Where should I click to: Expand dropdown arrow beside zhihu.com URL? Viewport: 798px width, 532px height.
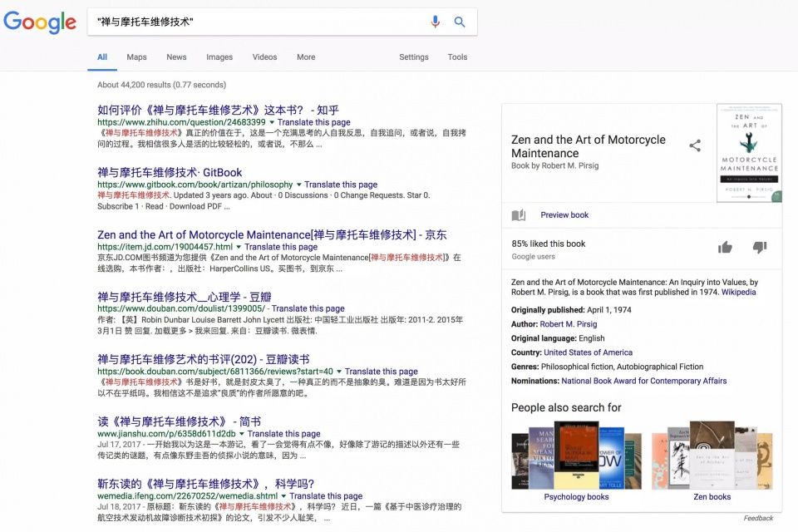[x=272, y=123]
